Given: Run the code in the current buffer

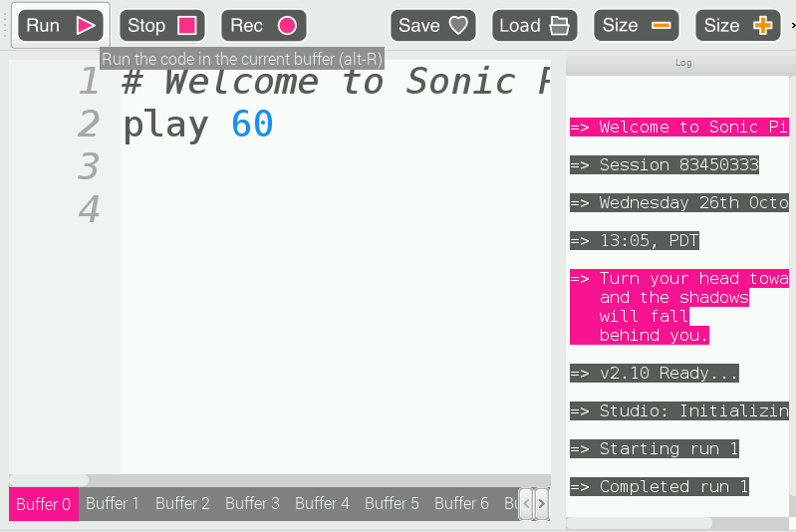Looking at the screenshot, I should (60, 25).
